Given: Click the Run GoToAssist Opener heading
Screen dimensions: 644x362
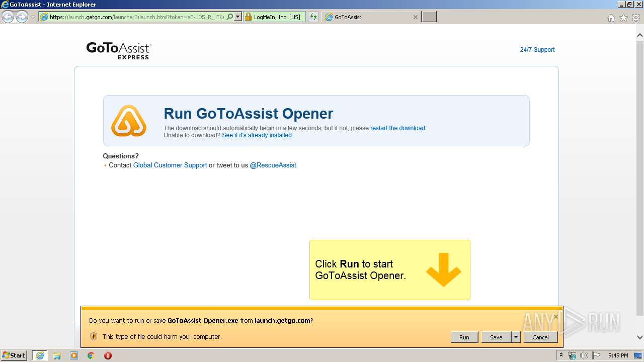Looking at the screenshot, I should click(249, 114).
